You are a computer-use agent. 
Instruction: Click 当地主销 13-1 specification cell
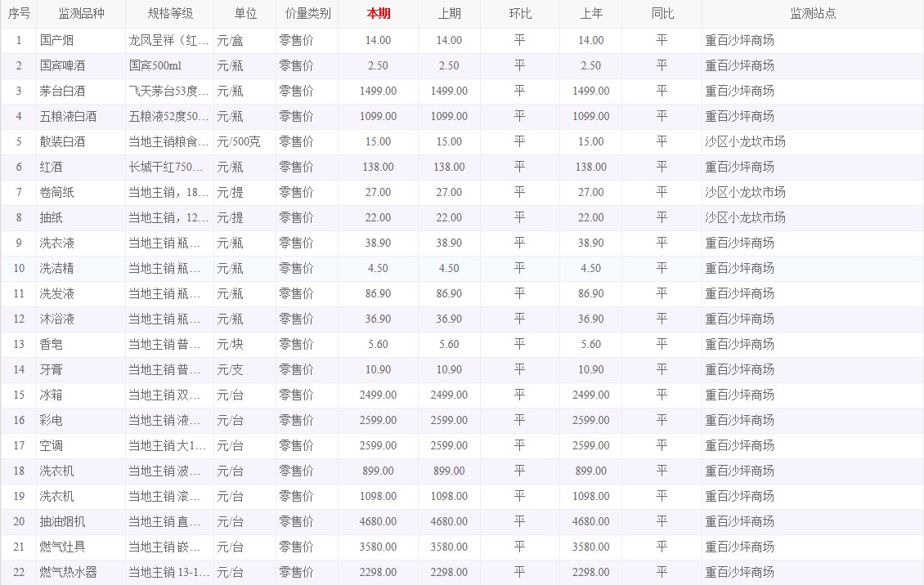click(x=169, y=572)
